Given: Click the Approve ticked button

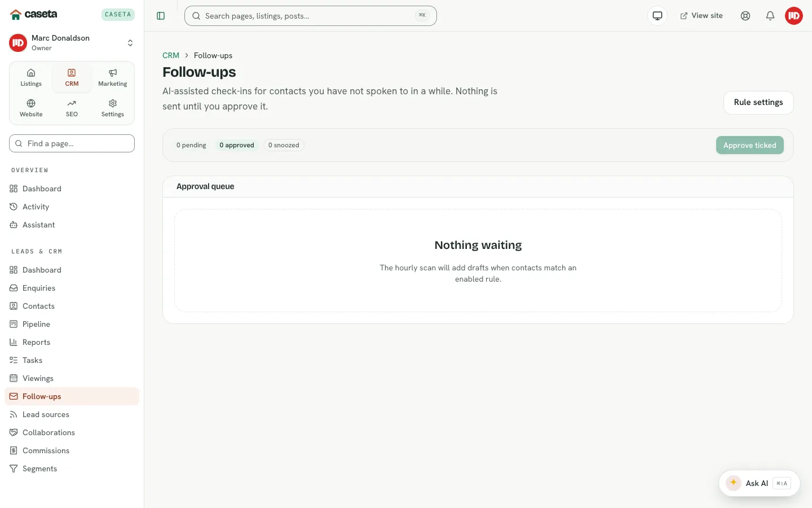Looking at the screenshot, I should click(x=749, y=145).
